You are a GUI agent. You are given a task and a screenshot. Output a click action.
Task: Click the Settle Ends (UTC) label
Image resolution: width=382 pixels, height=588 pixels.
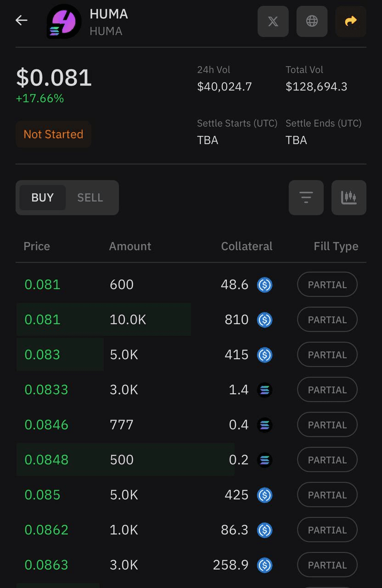[324, 124]
